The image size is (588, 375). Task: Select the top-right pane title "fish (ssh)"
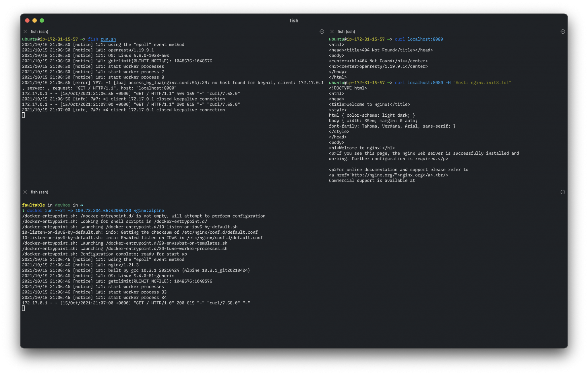point(346,32)
